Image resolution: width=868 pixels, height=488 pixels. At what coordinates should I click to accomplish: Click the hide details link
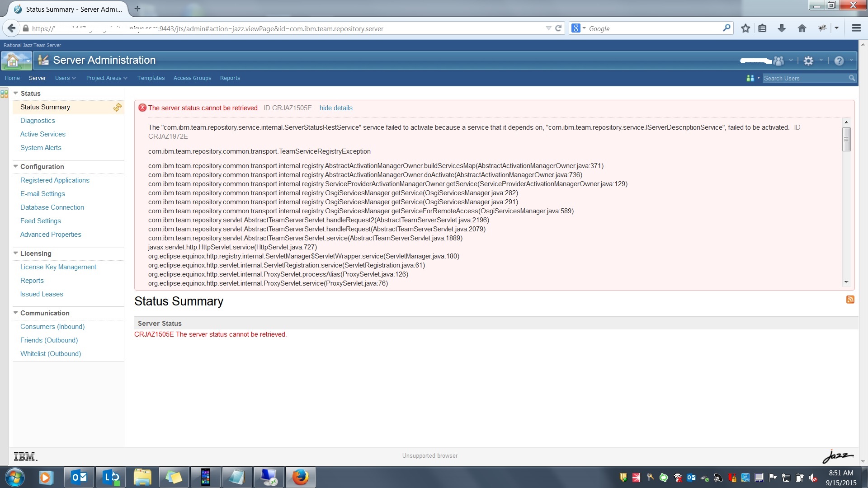(335, 108)
